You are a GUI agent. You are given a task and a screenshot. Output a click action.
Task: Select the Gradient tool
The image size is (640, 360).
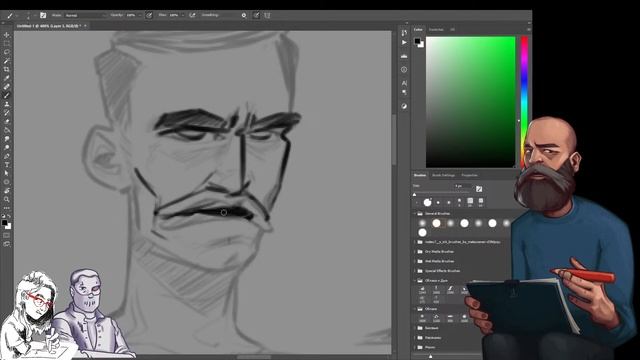click(7, 130)
